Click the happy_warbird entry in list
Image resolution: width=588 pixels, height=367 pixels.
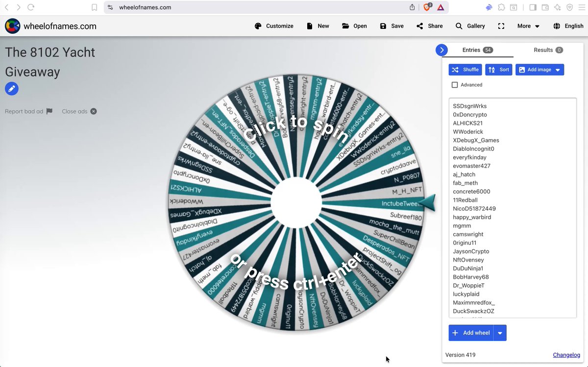pyautogui.click(x=472, y=217)
